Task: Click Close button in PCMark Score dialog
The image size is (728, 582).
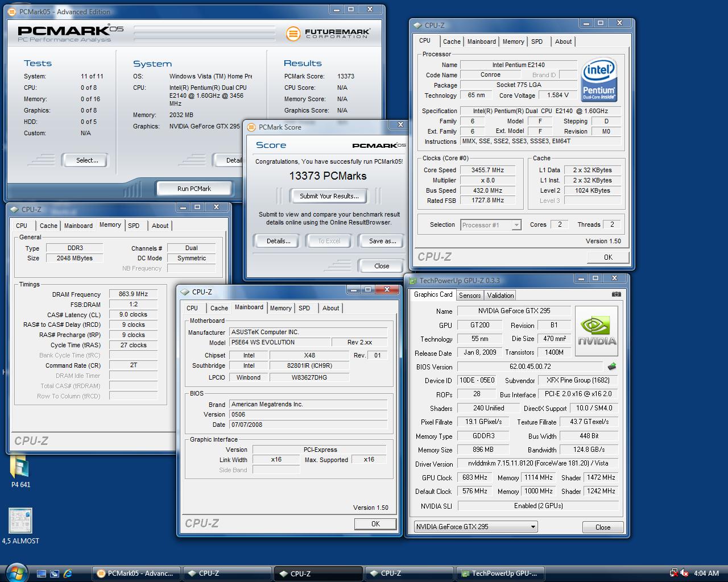Action: point(382,265)
